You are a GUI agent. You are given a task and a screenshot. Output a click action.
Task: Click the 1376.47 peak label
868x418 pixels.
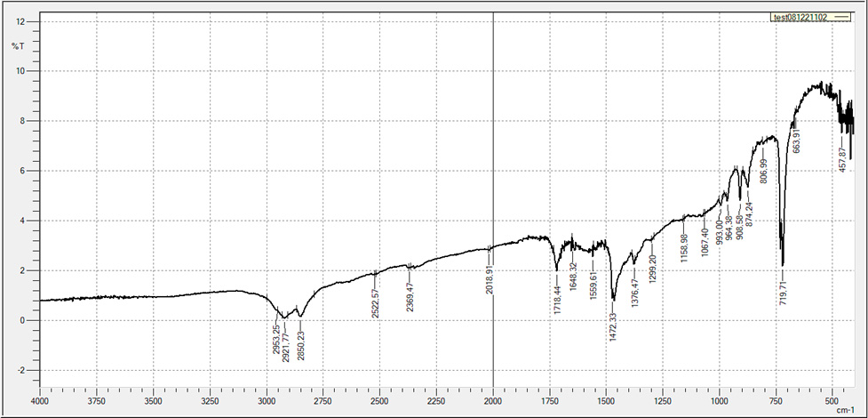click(634, 292)
